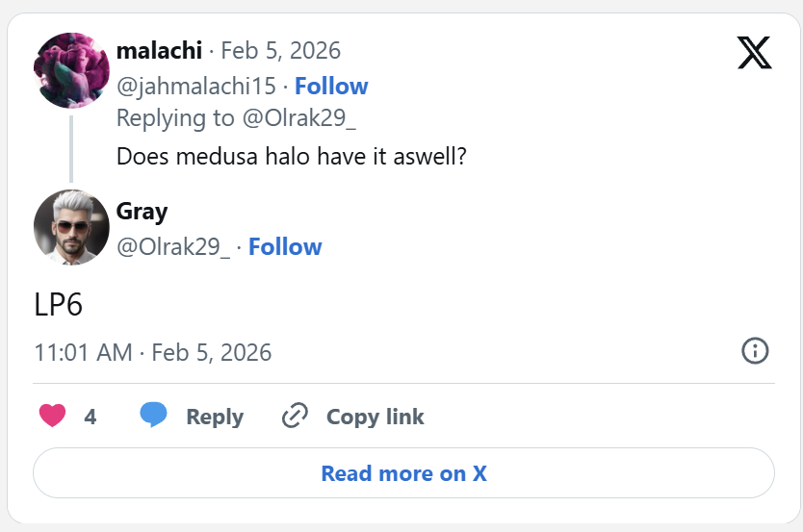Follow @Olrak29_ from the main tweet

[x=285, y=247]
